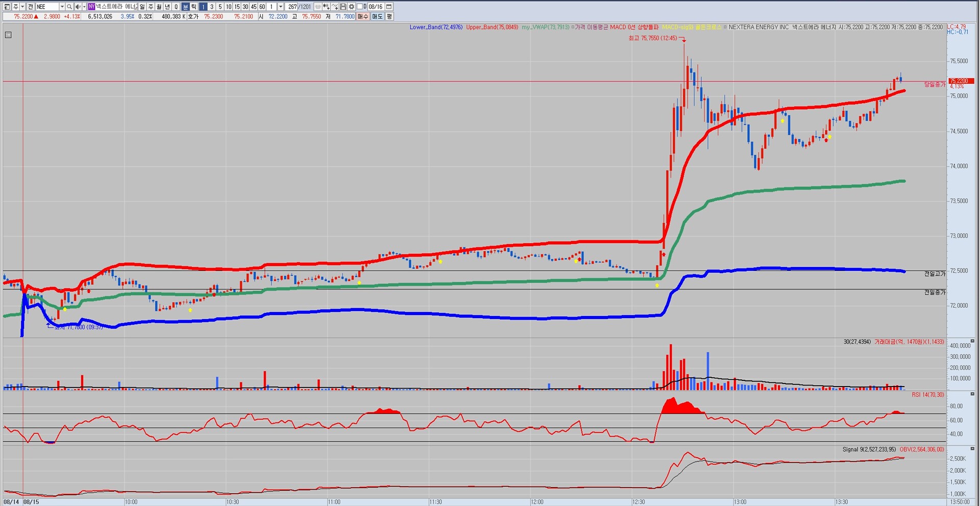The image size is (980, 506).
Task: Choose the 3-minute interval
Action: (212, 7)
